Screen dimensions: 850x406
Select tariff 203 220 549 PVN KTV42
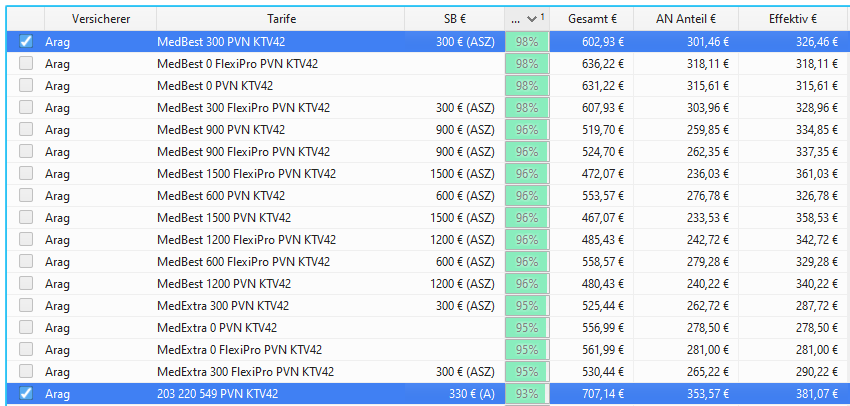coord(217,394)
